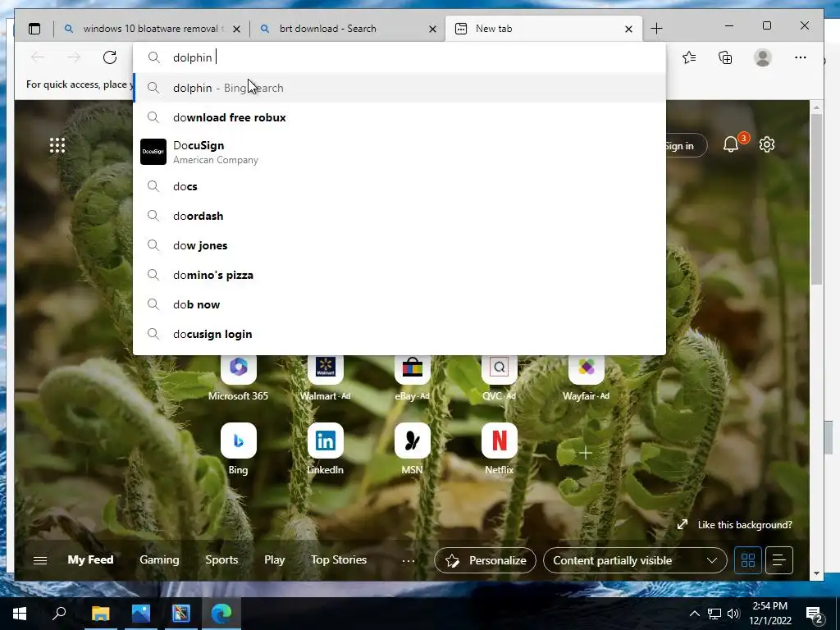Switch feed to grid view
Viewport: 840px width, 630px height.
pos(748,560)
